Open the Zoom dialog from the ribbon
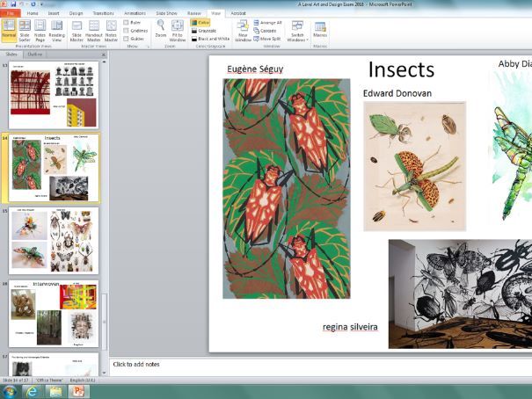This screenshot has height=399, width=532. pyautogui.click(x=161, y=29)
